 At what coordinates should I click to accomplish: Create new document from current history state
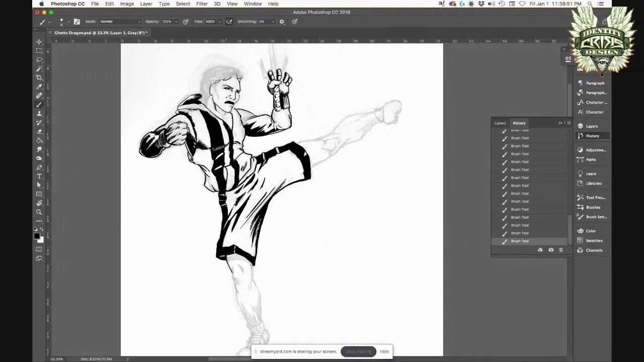pos(540,250)
